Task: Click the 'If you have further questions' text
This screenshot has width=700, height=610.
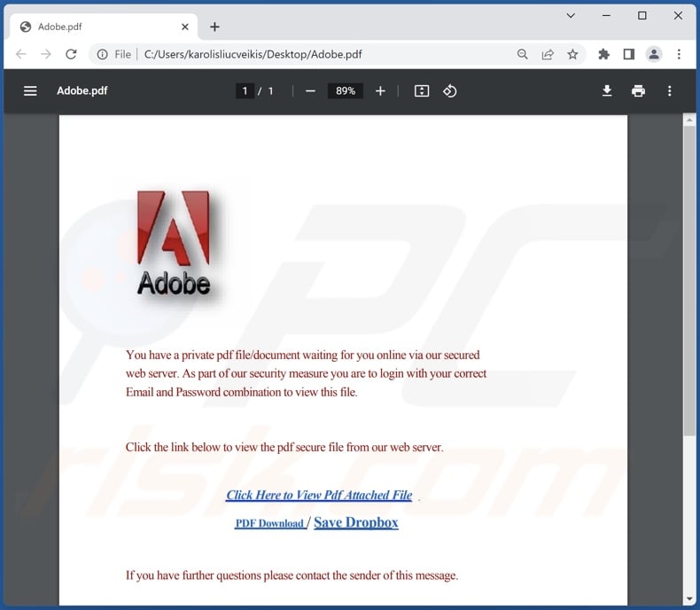Action: tap(292, 575)
